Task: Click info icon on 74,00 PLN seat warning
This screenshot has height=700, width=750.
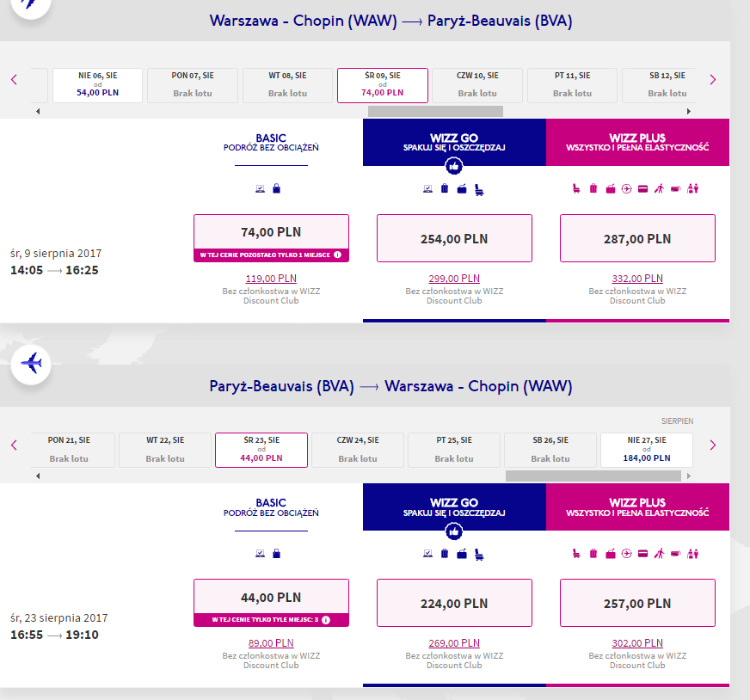Action: pos(338,255)
